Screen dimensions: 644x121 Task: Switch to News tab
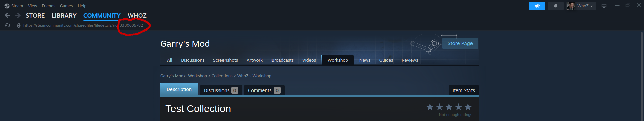365,60
